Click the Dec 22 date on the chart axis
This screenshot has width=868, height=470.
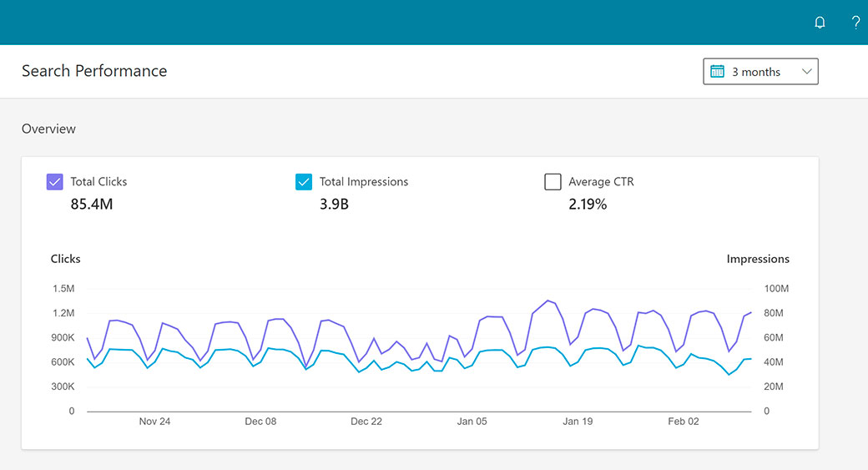click(366, 422)
